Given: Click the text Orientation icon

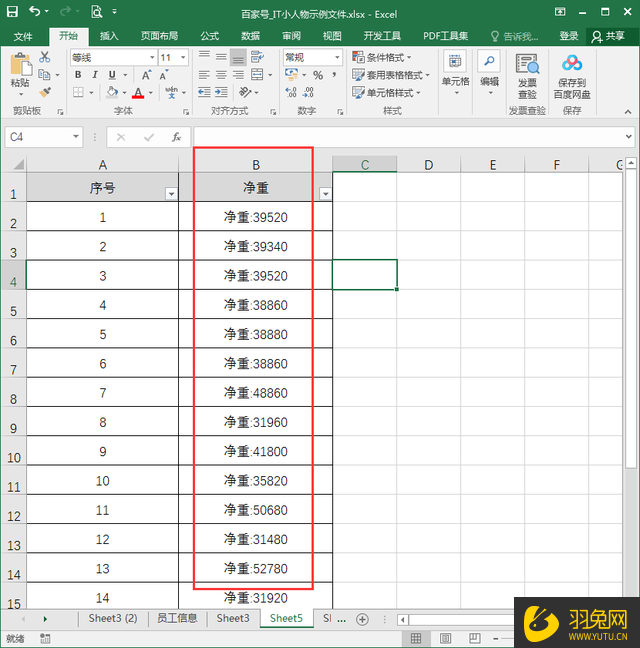Looking at the screenshot, I should coord(245,92).
